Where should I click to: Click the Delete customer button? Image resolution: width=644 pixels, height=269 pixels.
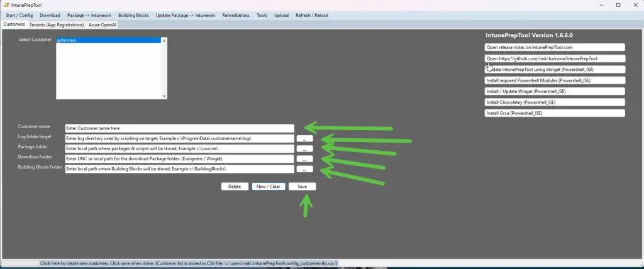tap(235, 187)
